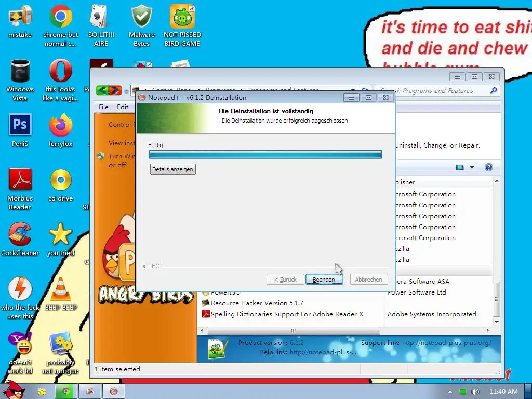Open the 'mistake' desktop icon
The height and width of the screenshot is (399, 532).
point(20,21)
